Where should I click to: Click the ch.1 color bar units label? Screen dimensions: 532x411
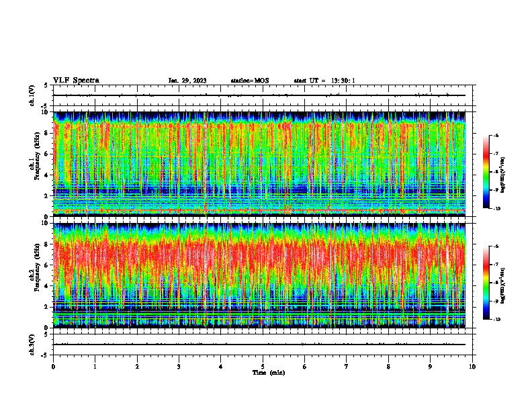pos(503,175)
